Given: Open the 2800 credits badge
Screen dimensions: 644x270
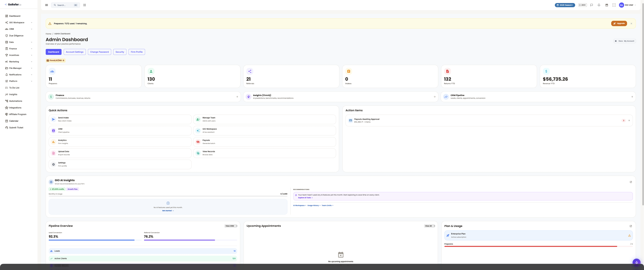Looking at the screenshot, I should (x=582, y=5).
